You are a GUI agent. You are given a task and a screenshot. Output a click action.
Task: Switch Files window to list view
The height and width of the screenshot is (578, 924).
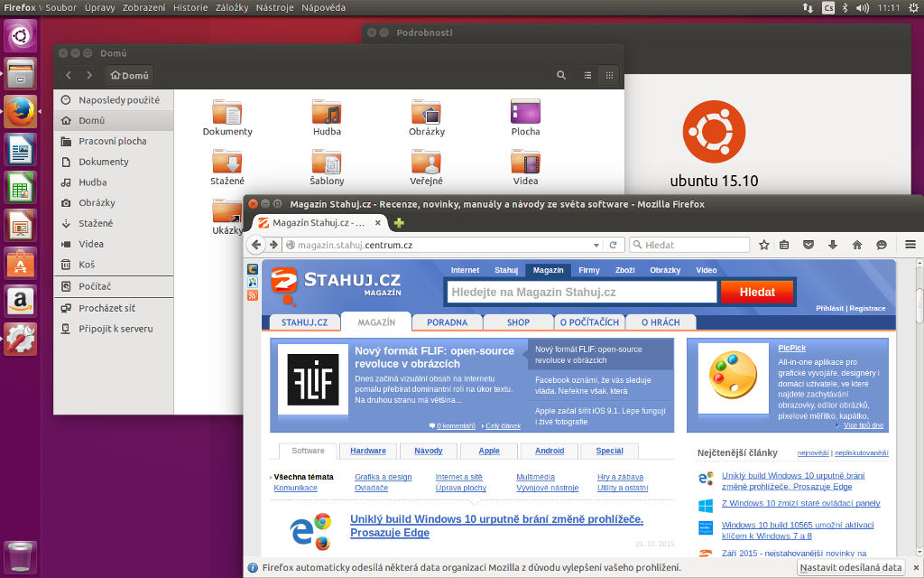587,75
